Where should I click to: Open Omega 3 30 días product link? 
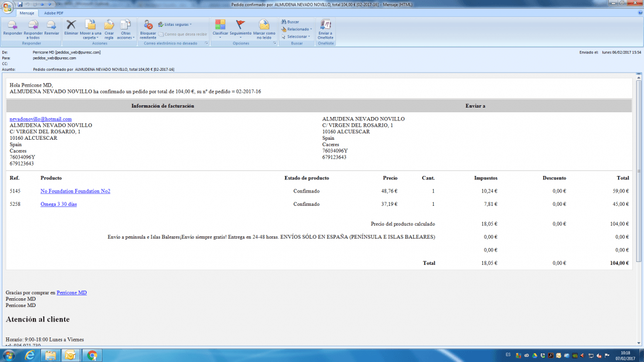(x=59, y=205)
